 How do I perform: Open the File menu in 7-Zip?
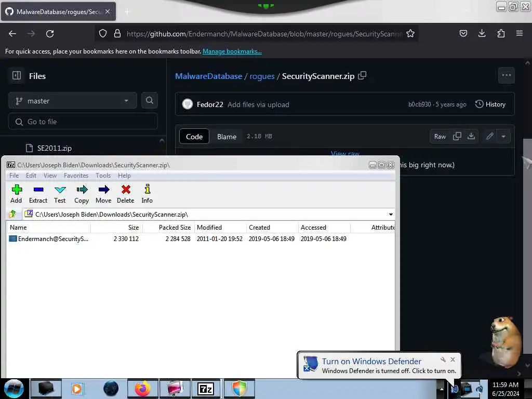pyautogui.click(x=14, y=176)
